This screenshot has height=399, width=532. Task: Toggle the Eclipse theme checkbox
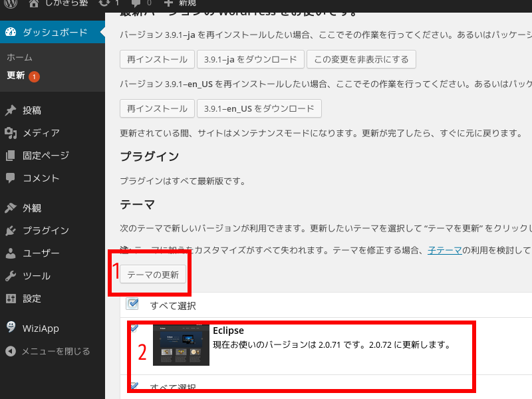(134, 328)
